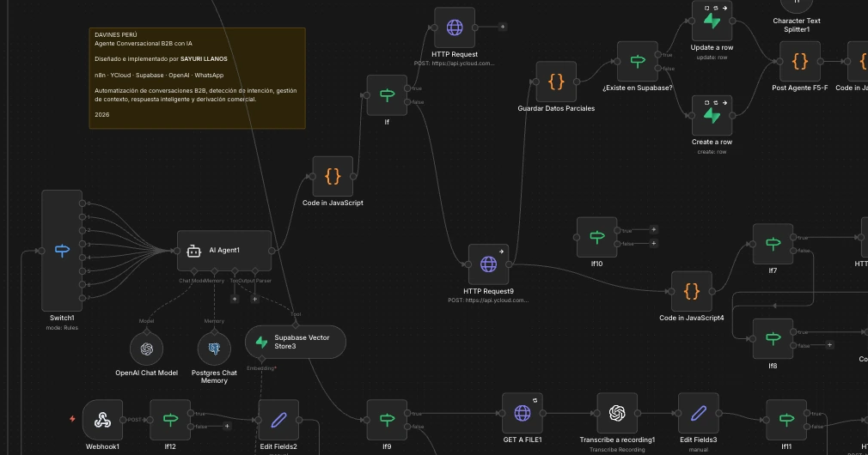Select the If11 node
The width and height of the screenshot is (868, 455).
tap(786, 420)
